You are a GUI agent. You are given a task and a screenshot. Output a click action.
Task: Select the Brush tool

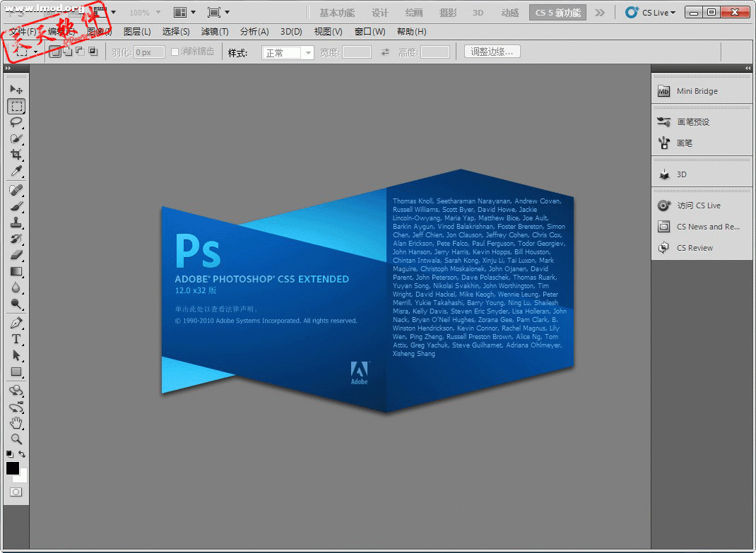point(16,208)
